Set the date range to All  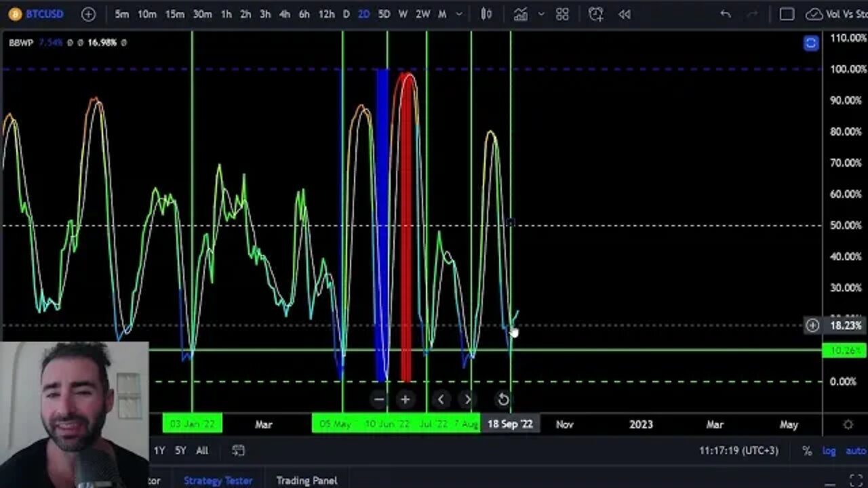click(202, 450)
